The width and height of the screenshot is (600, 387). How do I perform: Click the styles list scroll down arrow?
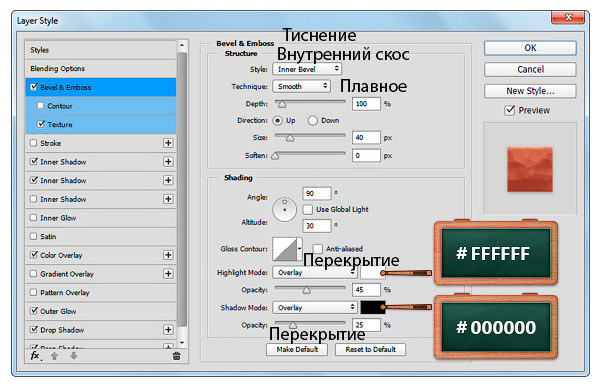(182, 343)
